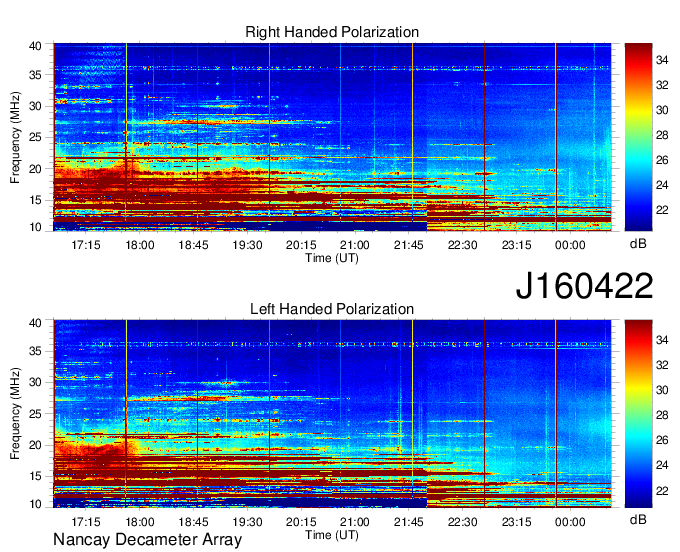Click 22:30 tick under Left Handed plot
The width and height of the screenshot is (680, 552).
tap(462, 522)
